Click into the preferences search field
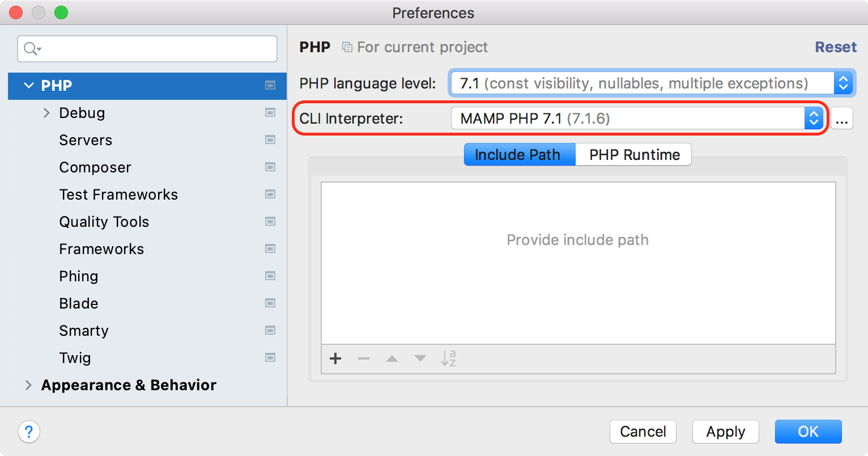This screenshot has height=456, width=868. tap(147, 49)
